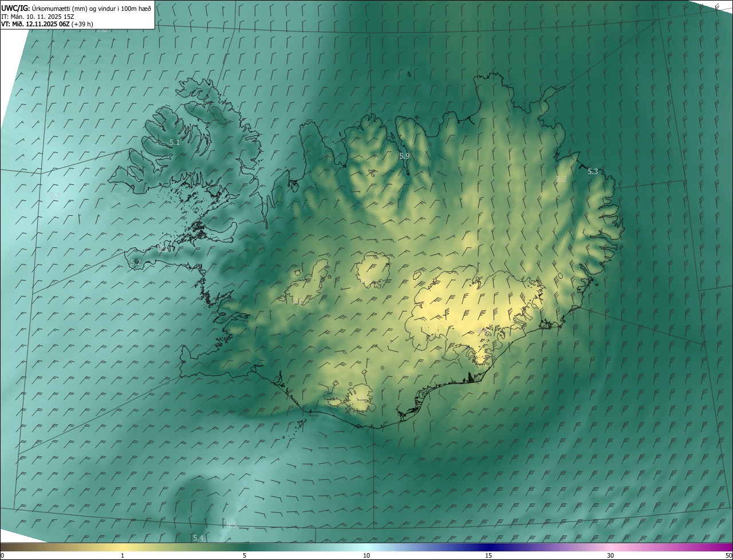Click the 5.1 value label in the Westfjords
Viewport: 733px width, 560px height.
point(175,142)
